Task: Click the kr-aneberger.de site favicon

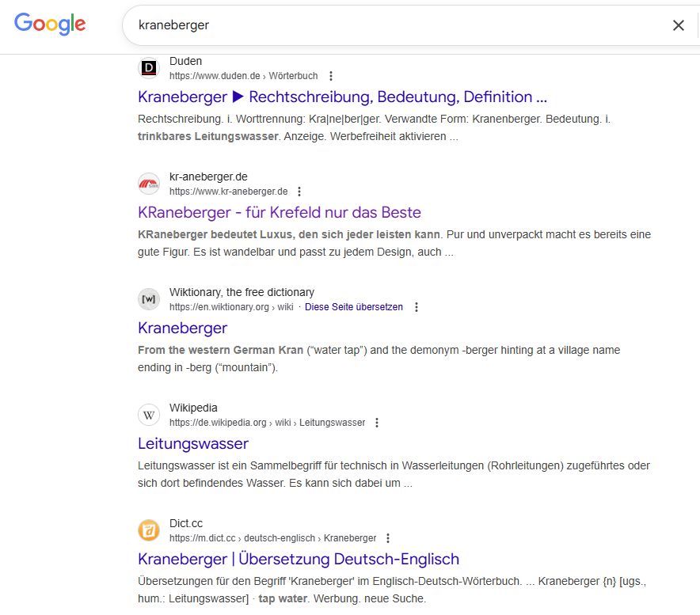Action: pyautogui.click(x=149, y=184)
